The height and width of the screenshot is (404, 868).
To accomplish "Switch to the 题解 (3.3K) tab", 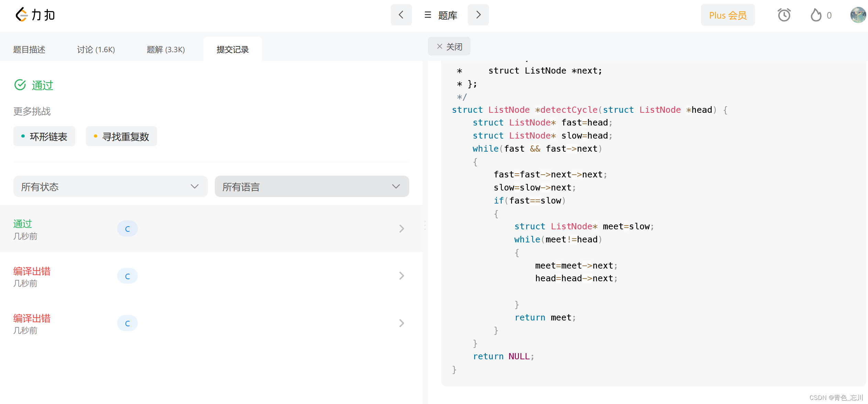I will tap(166, 50).
